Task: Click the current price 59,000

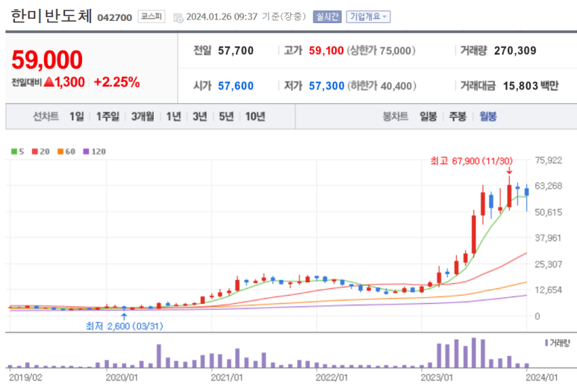Action: [47, 60]
